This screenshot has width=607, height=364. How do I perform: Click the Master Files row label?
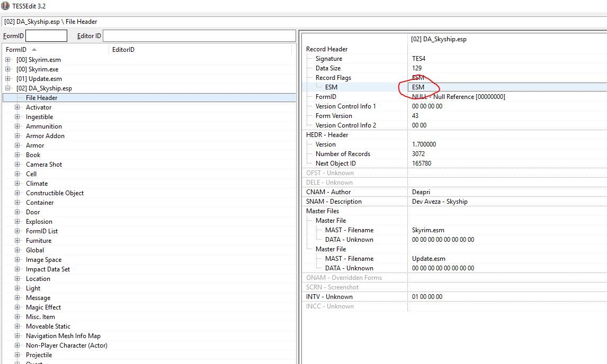point(322,211)
